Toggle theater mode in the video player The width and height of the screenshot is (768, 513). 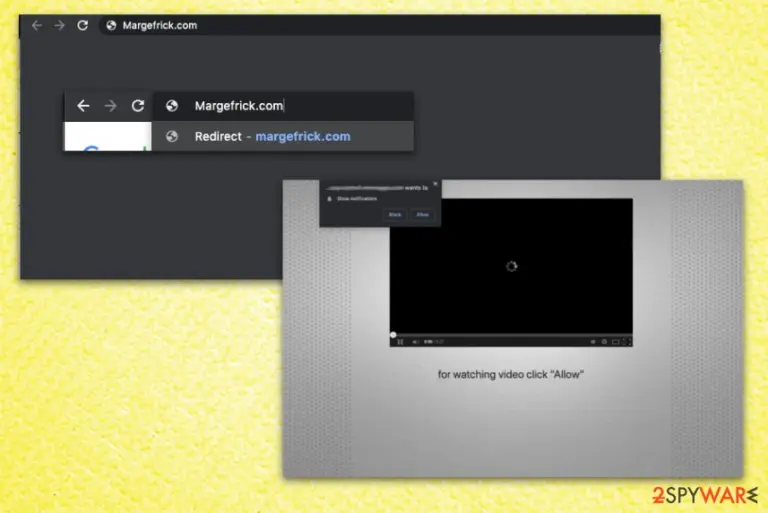[x=616, y=342]
